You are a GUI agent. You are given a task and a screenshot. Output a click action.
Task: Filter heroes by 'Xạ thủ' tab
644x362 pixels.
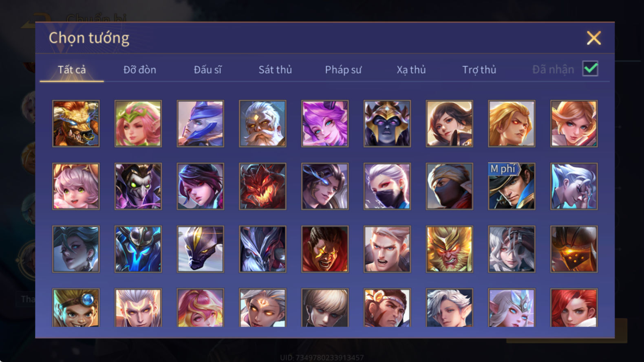(411, 70)
